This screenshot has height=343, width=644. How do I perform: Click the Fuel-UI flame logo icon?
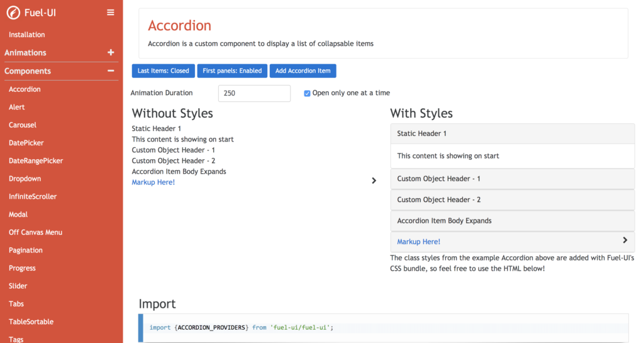[13, 13]
